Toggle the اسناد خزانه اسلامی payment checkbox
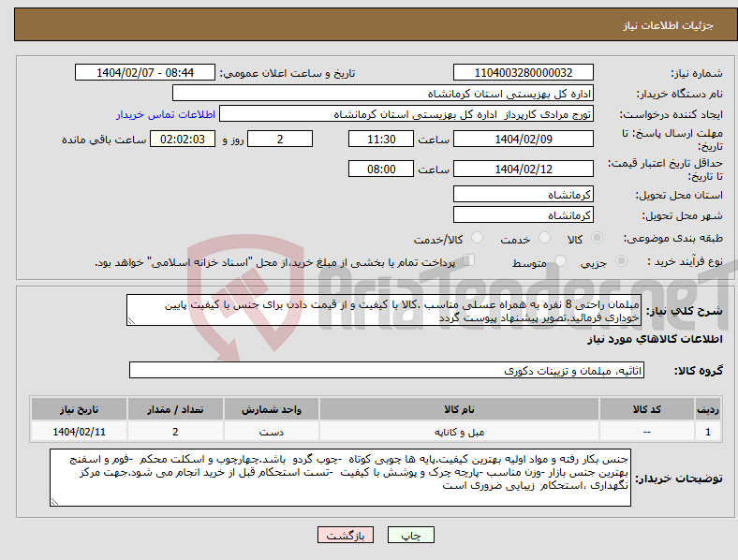Viewport: 738px width, 560px height. pos(468,260)
